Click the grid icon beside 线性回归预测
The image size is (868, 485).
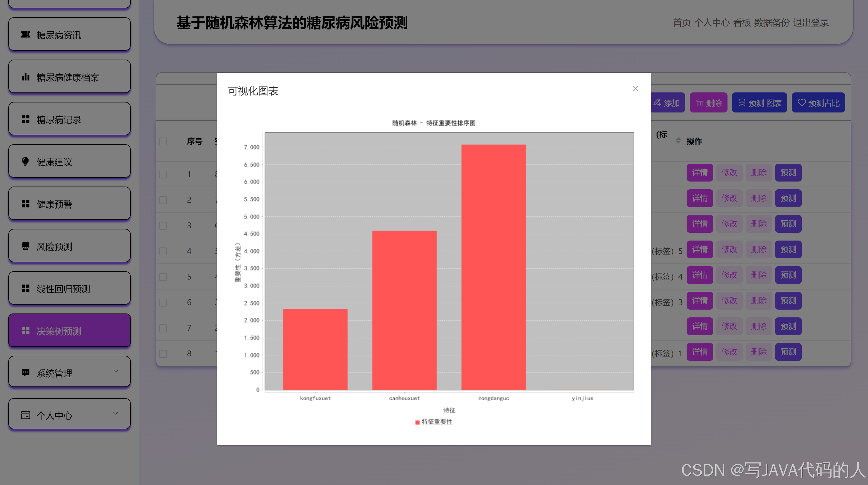[x=25, y=288]
